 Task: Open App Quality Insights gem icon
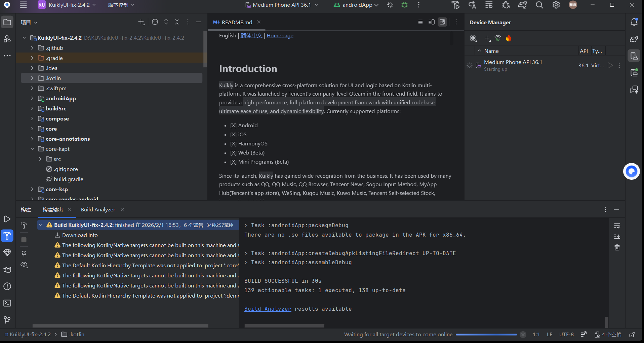[7, 253]
